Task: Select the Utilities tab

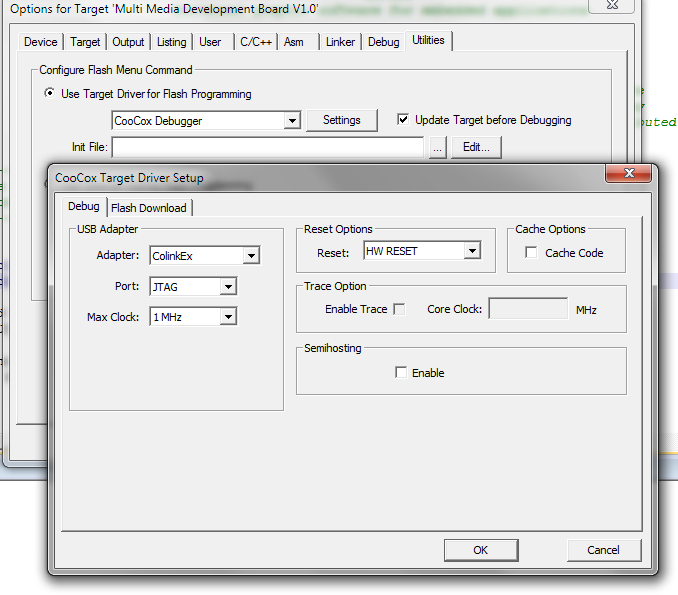Action: coord(428,40)
